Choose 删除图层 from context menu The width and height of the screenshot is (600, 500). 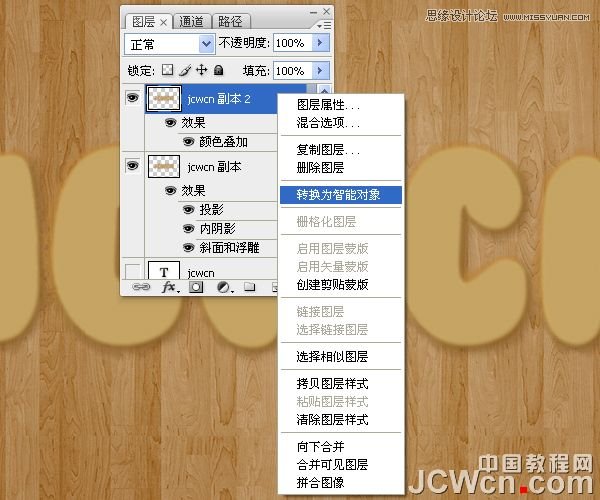[x=320, y=168]
